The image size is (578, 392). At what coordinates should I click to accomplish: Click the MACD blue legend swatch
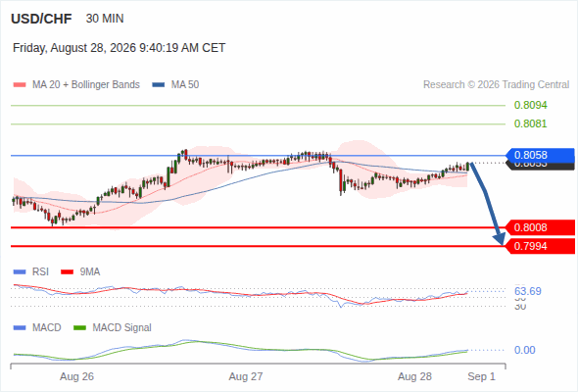pos(20,328)
